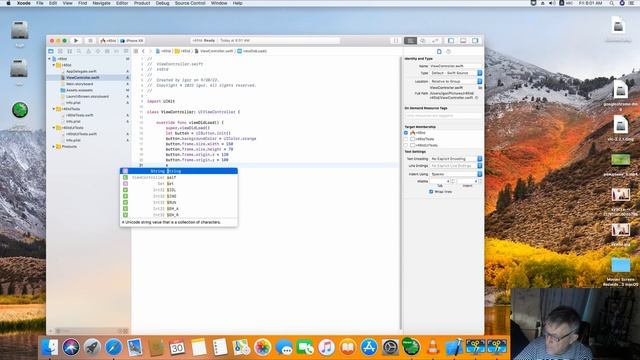
Task: Open the Indent Using dropdown
Action: [x=456, y=174]
